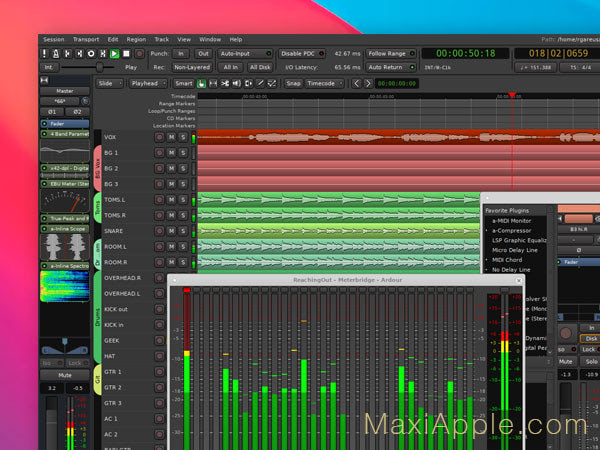Click the Punch In button

(x=181, y=54)
